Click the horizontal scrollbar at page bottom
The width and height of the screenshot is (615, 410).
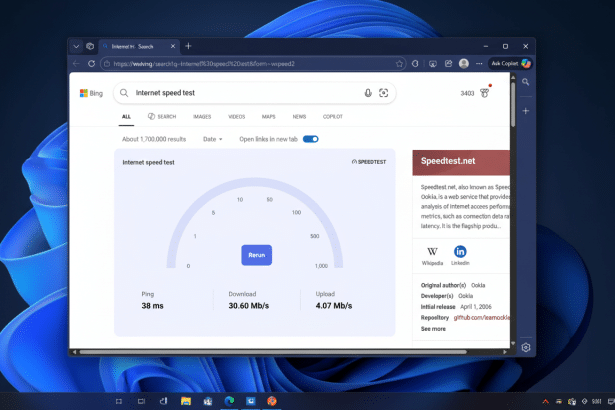coord(273,352)
